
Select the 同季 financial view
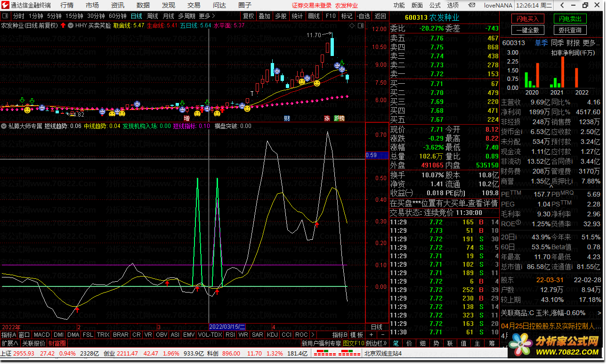557,43
